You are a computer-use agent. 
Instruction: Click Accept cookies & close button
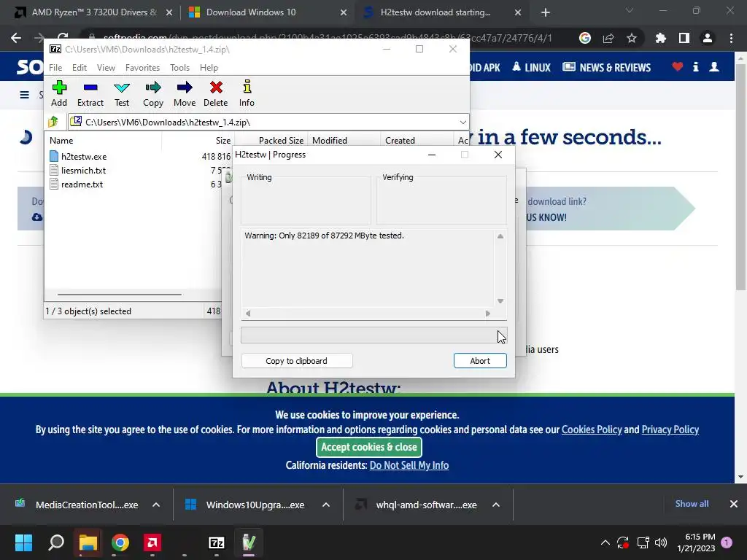pos(369,447)
